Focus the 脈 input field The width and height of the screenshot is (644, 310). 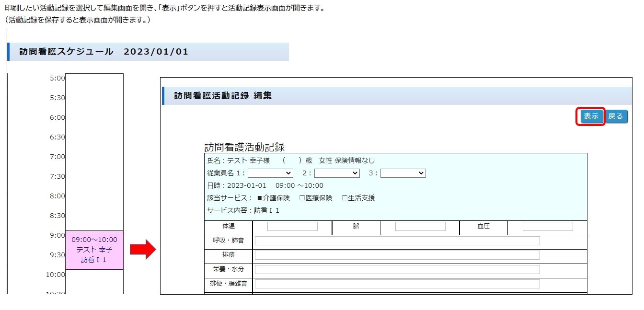[420, 227]
